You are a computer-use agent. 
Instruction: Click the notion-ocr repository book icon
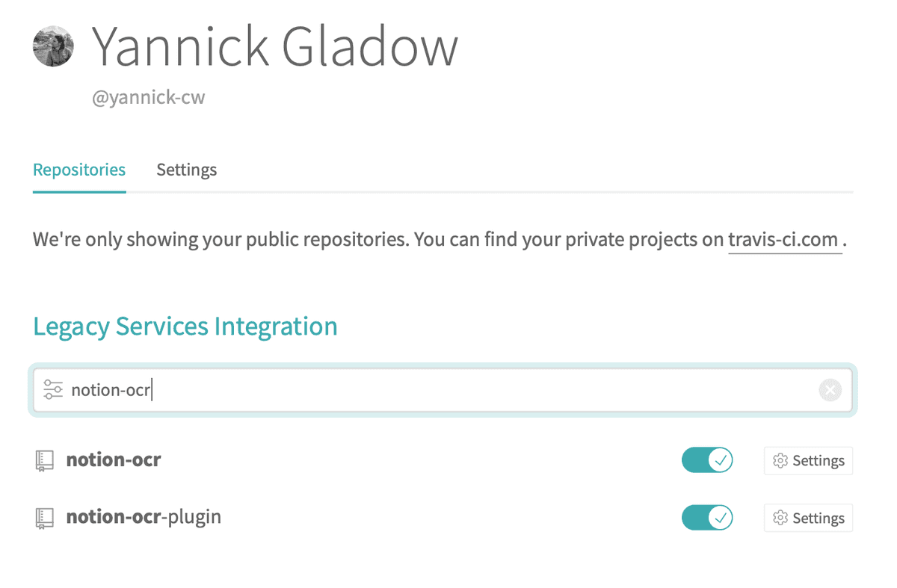[x=45, y=460]
